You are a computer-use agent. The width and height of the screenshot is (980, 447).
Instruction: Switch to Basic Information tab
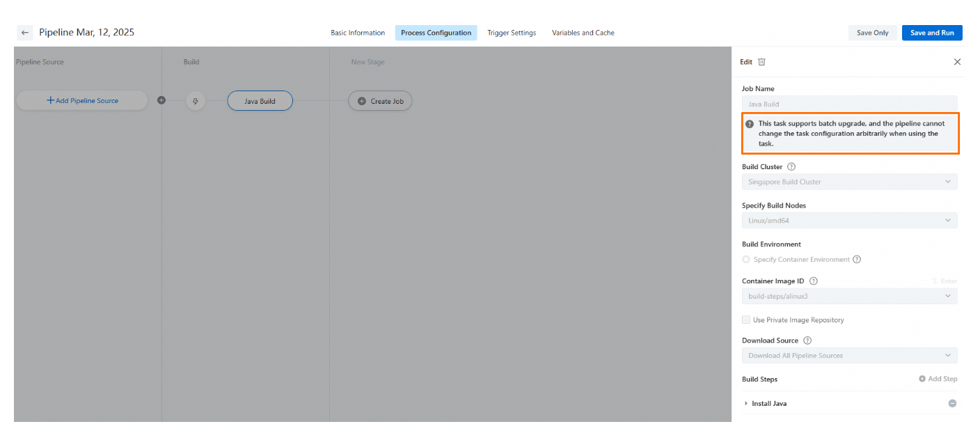pyautogui.click(x=358, y=33)
